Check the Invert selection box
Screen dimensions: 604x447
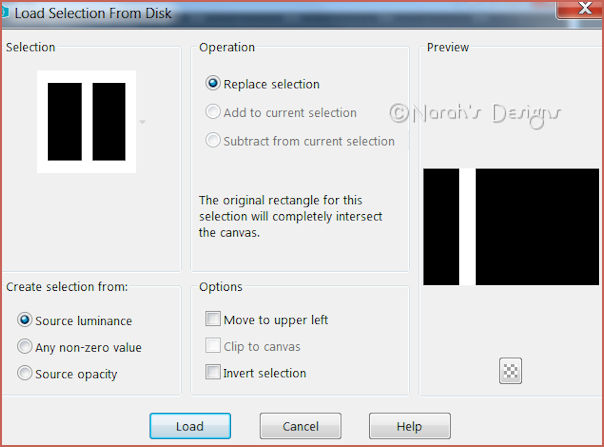[212, 373]
